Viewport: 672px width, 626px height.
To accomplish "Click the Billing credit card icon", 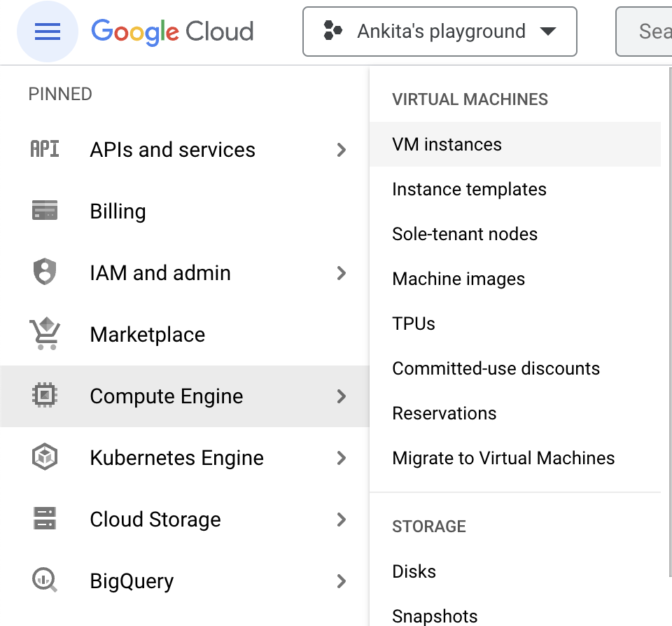I will point(45,211).
